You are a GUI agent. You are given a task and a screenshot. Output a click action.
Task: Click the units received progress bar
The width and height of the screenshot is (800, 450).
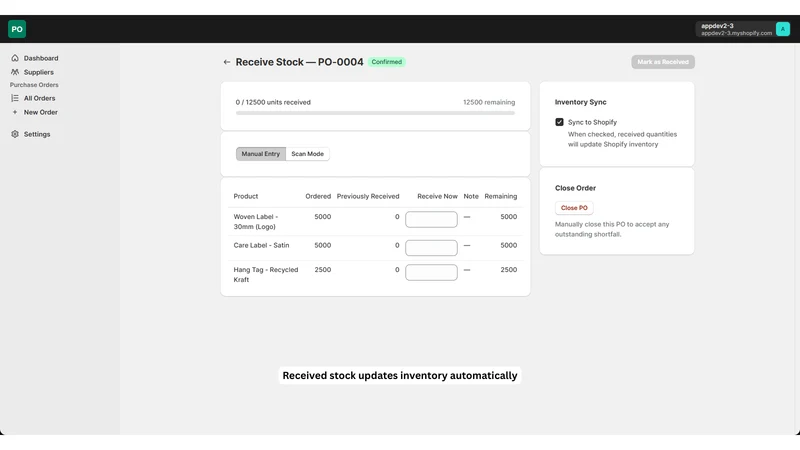(375, 113)
